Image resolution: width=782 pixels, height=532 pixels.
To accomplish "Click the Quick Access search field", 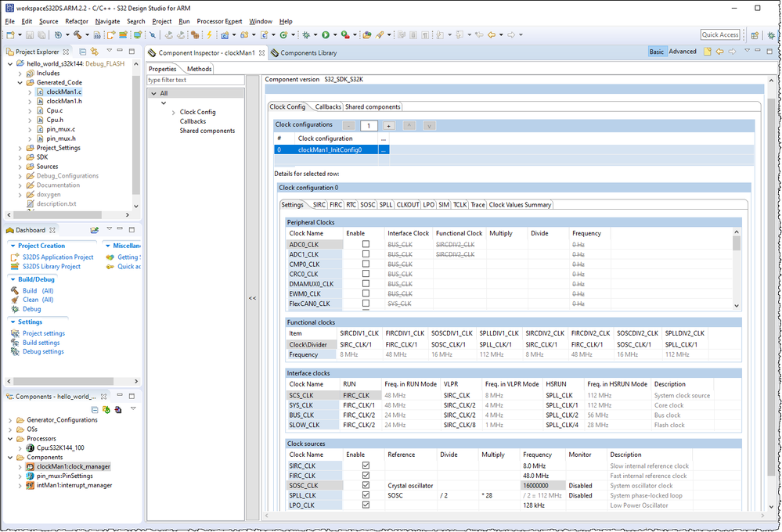I will 720,34.
